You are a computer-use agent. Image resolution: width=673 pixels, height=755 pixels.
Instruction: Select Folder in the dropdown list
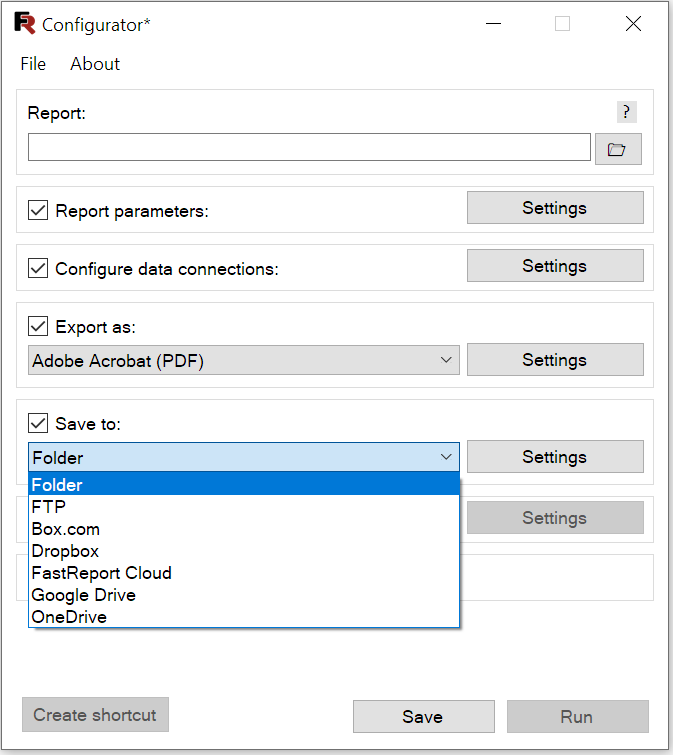244,484
